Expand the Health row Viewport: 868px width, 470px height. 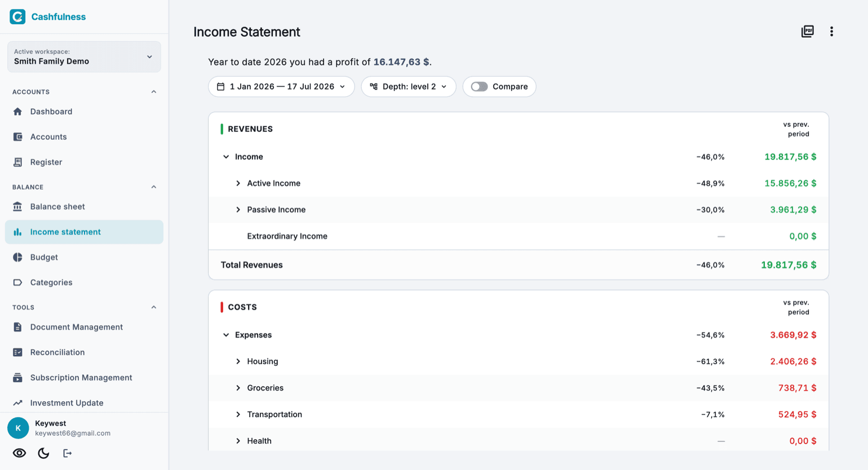point(238,441)
